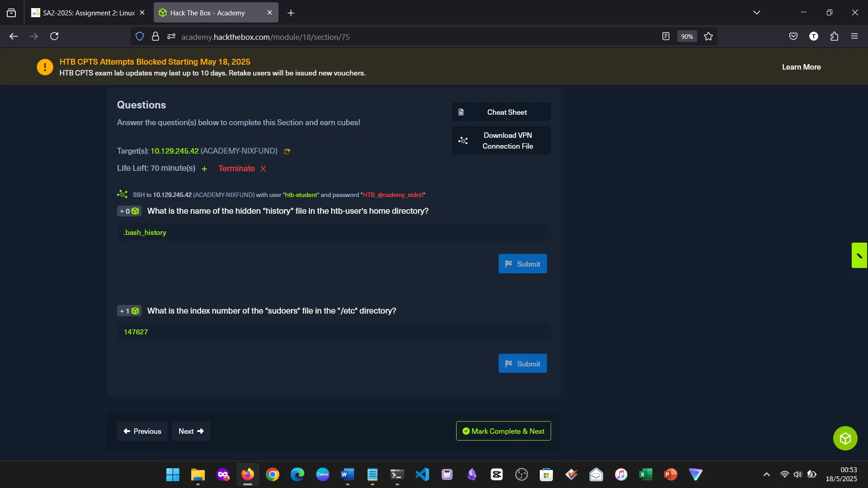Open the floating HTB cube chat button

[844, 438]
